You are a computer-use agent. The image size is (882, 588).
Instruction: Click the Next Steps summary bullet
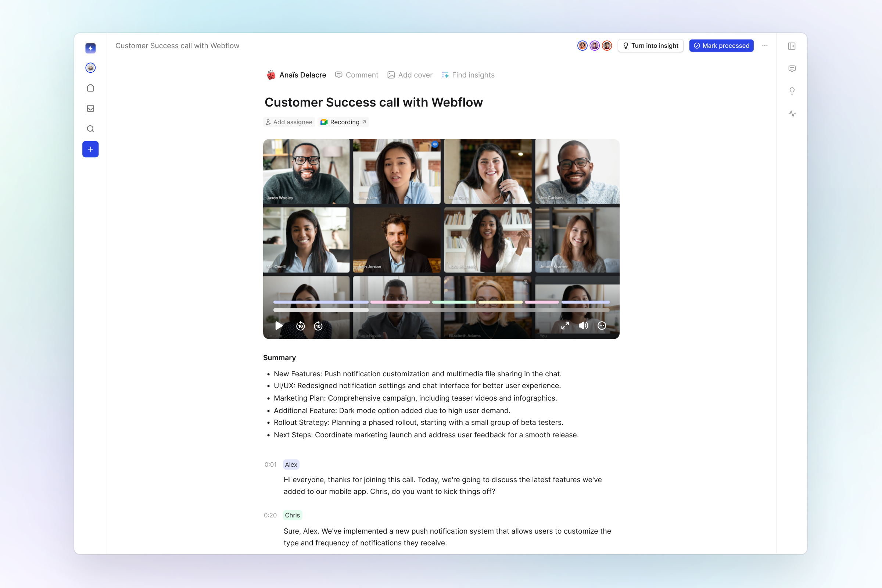tap(426, 435)
